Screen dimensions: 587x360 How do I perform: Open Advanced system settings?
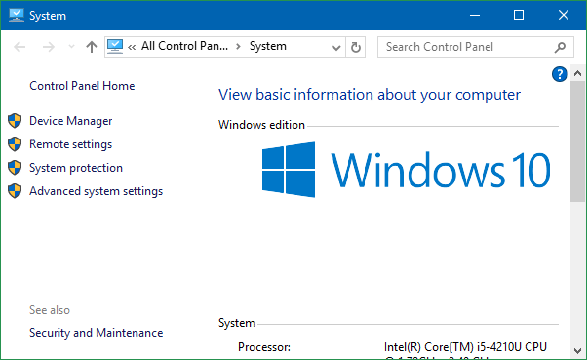[x=96, y=191]
